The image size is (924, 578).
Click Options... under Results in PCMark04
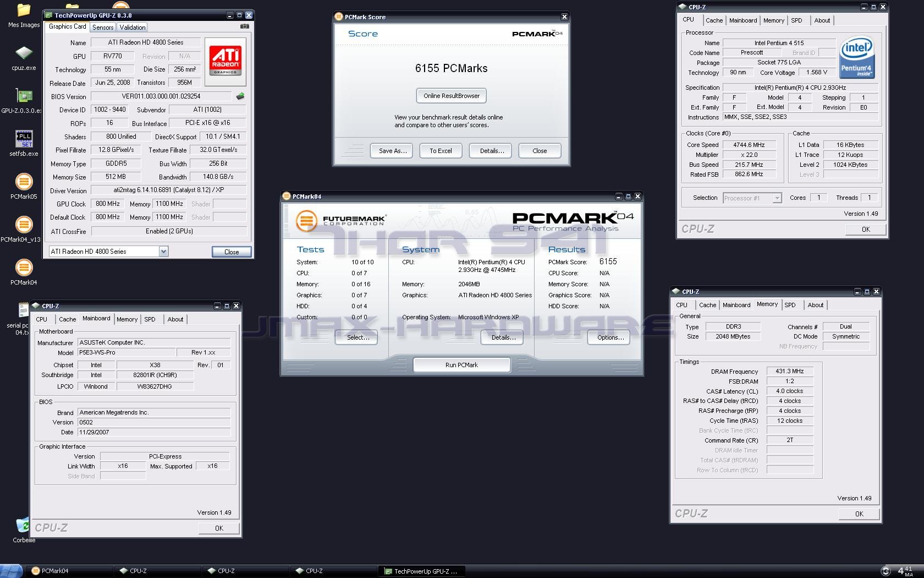[x=610, y=337]
